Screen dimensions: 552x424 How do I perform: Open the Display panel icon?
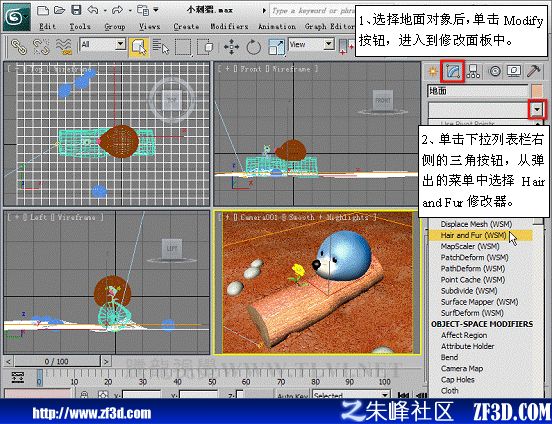514,71
